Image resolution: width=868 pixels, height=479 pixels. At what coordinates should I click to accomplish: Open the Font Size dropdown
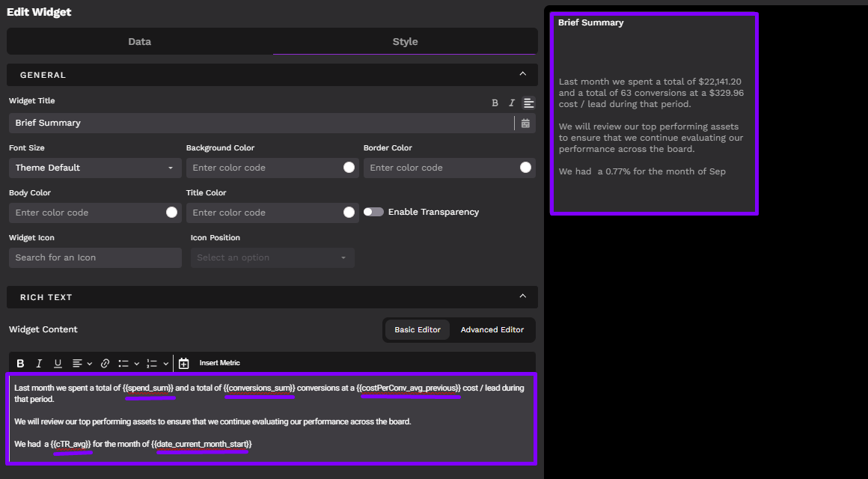point(94,168)
